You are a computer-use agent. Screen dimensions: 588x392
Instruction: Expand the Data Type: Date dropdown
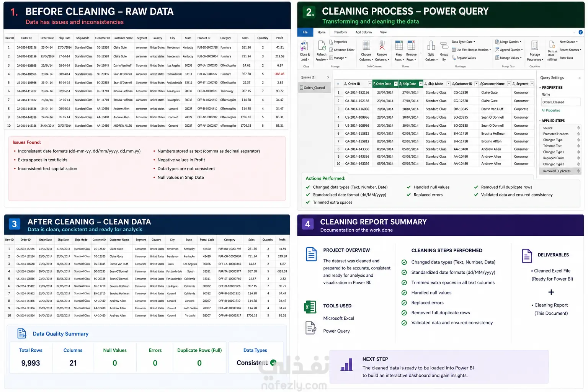pyautogui.click(x=463, y=42)
